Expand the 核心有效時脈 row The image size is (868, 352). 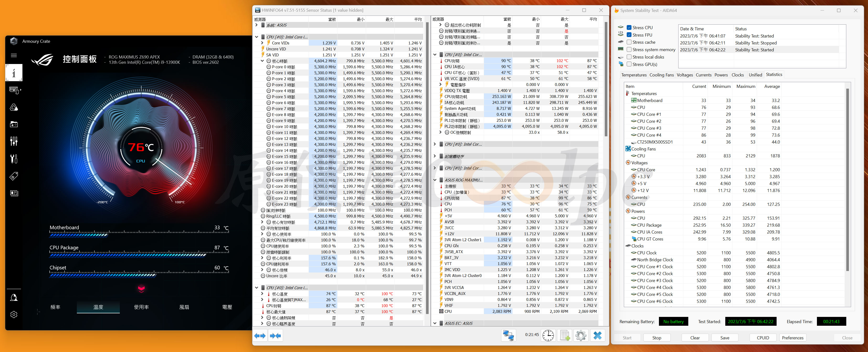tap(262, 222)
